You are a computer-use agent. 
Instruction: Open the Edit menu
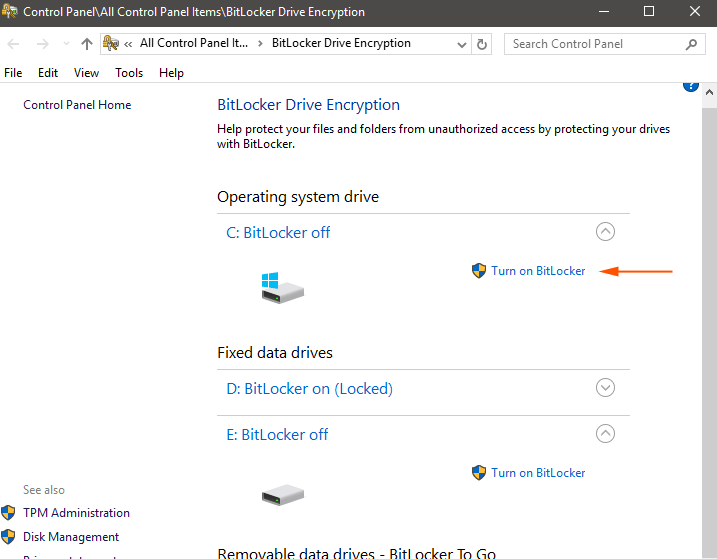48,73
